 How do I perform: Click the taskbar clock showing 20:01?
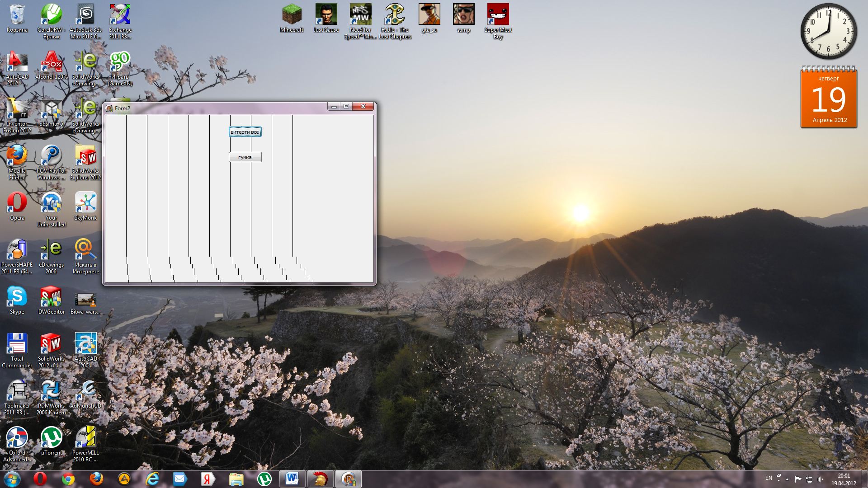tap(844, 479)
